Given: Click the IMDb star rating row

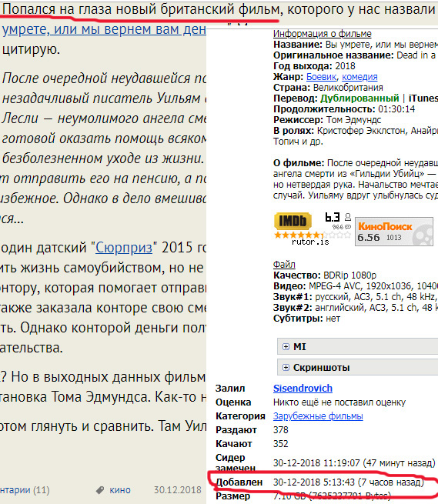Looking at the screenshot, I should click(x=313, y=235).
